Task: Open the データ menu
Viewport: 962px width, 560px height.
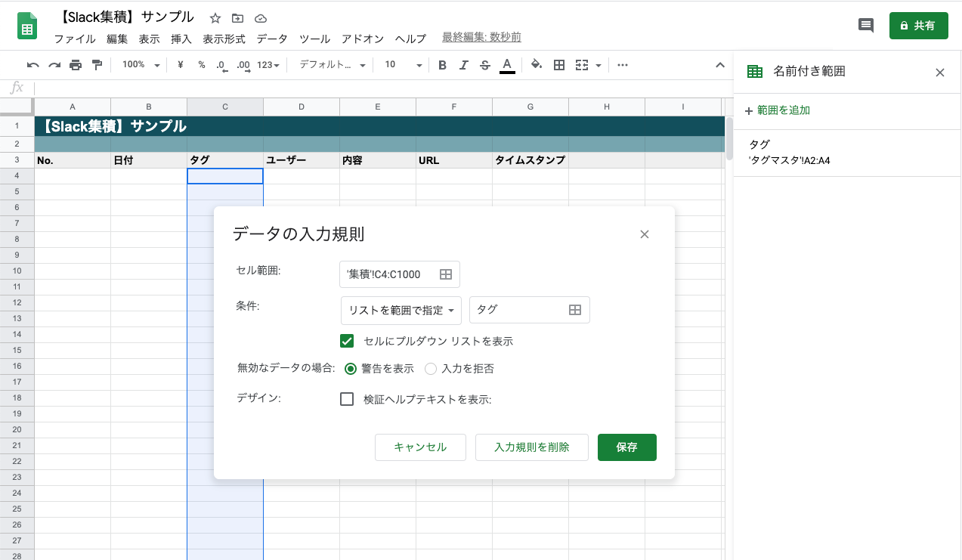Action: tap(272, 39)
